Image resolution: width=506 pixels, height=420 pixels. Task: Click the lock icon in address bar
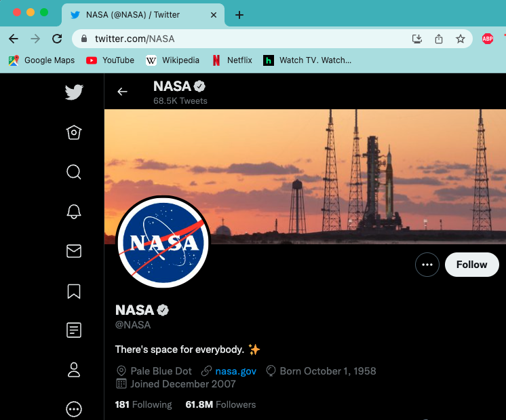click(x=84, y=39)
